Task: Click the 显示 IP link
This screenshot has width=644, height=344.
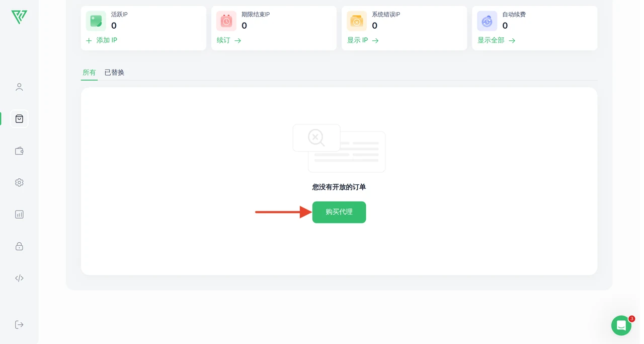Action: pos(363,40)
